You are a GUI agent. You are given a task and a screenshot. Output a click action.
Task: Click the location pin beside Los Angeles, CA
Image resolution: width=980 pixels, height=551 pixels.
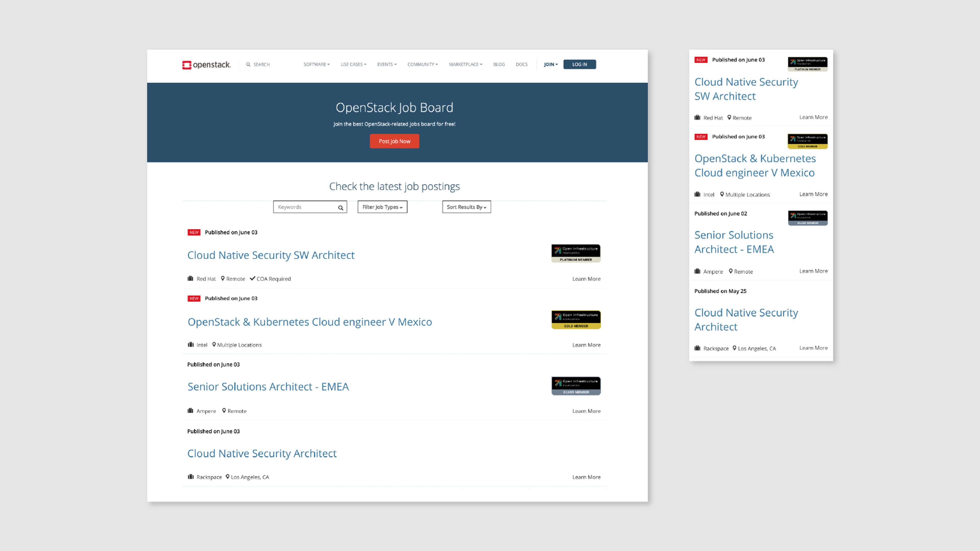point(227,477)
